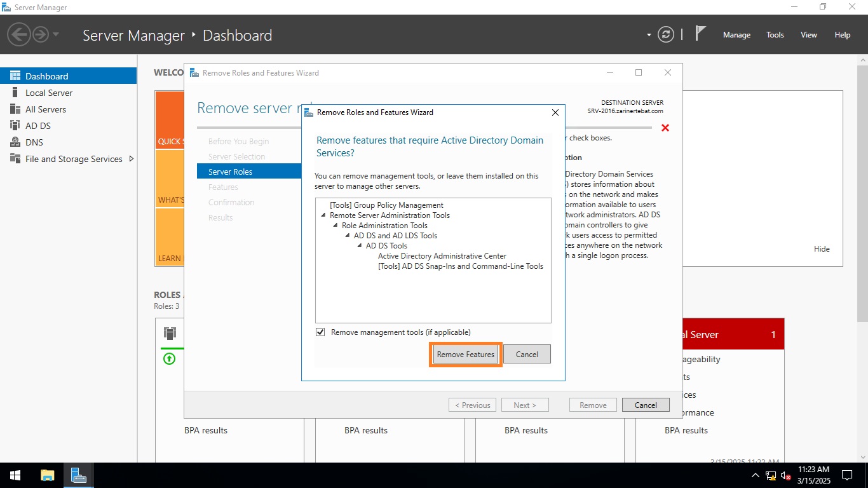Select Active Directory Administrative Center row
Viewport: 868px width, 488px height.
pos(442,256)
